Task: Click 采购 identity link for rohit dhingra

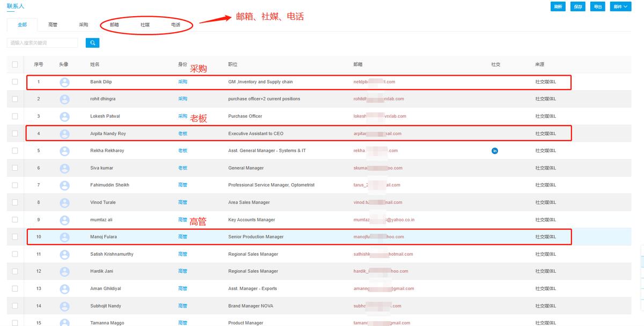Action: pyautogui.click(x=182, y=99)
